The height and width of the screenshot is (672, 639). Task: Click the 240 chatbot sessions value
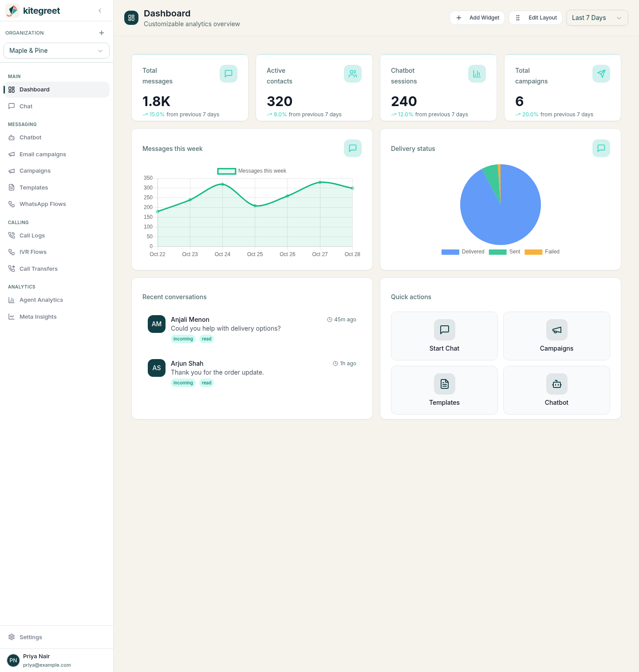[x=404, y=101]
